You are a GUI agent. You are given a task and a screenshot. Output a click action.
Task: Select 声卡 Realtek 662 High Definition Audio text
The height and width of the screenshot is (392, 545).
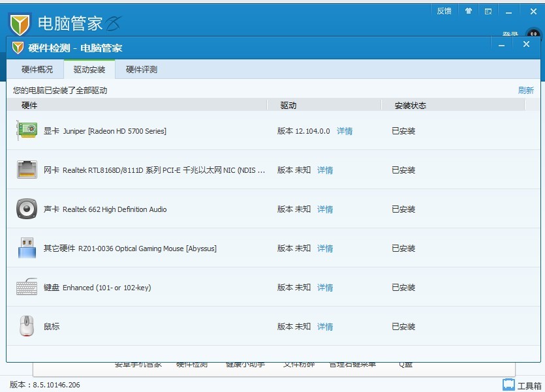pyautogui.click(x=105, y=209)
